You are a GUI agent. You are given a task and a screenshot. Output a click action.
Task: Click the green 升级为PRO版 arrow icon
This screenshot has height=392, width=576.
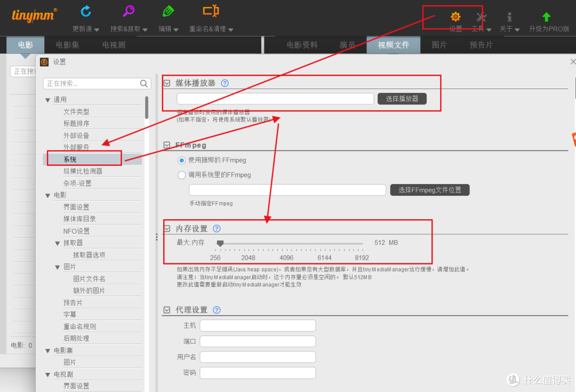click(x=546, y=17)
